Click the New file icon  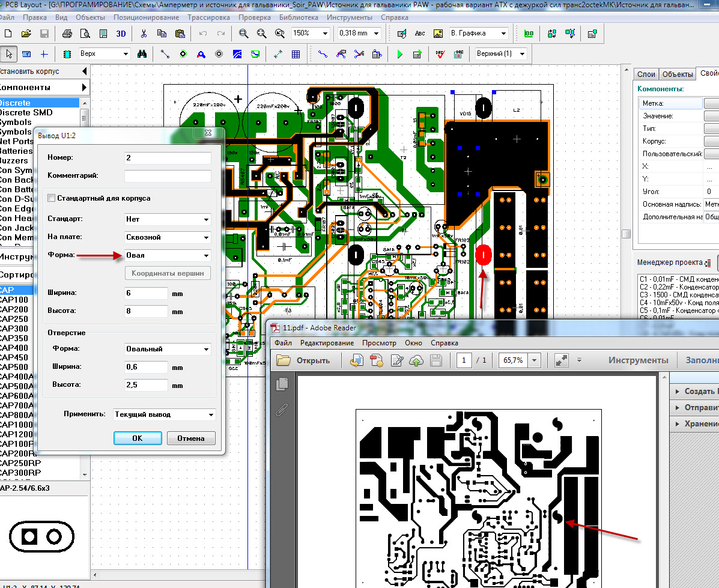pyautogui.click(x=8, y=34)
